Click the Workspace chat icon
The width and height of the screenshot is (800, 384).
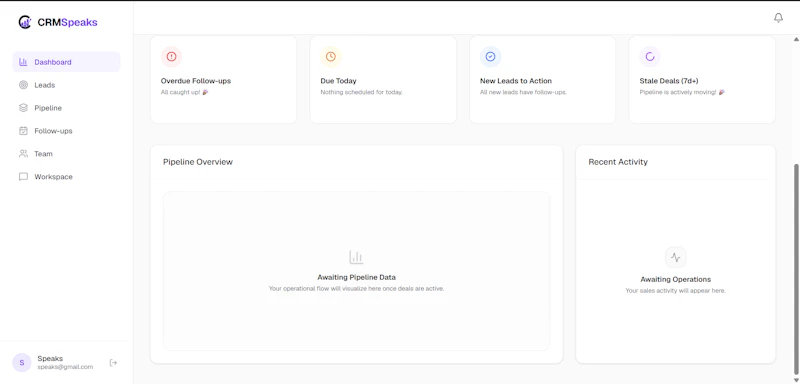(23, 176)
